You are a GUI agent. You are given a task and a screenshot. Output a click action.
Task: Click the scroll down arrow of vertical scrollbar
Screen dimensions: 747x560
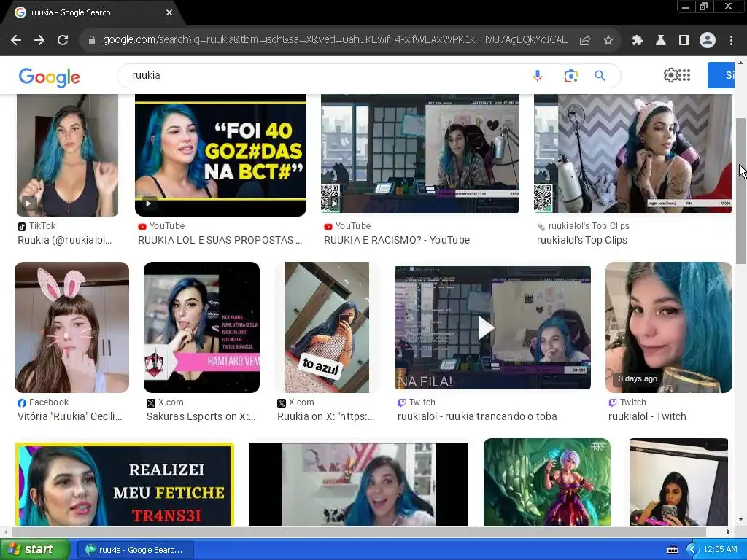pyautogui.click(x=740, y=519)
